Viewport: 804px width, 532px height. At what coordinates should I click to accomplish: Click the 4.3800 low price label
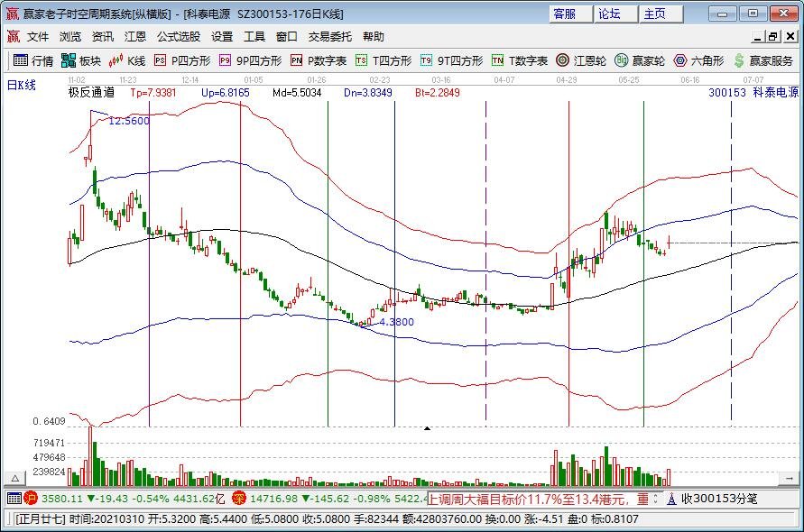point(396,322)
